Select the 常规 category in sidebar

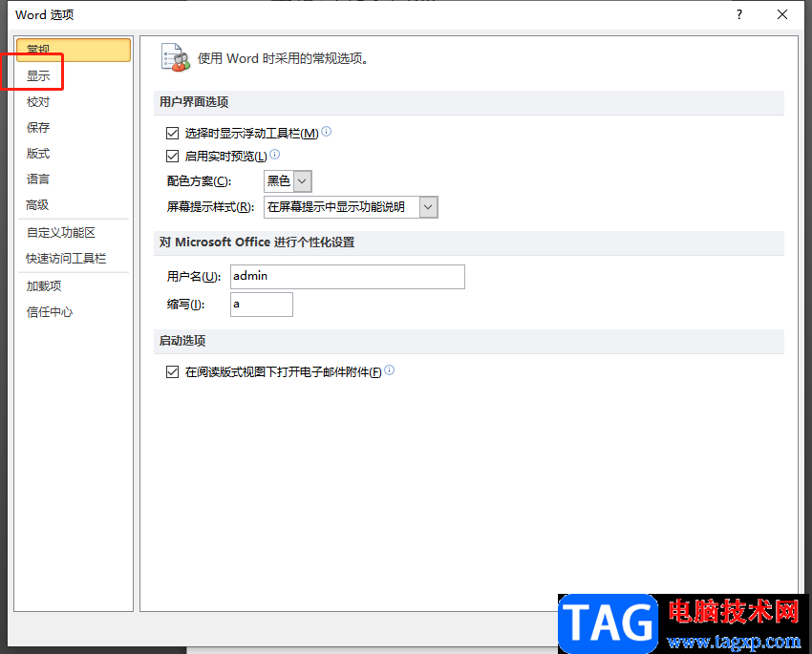pos(73,50)
